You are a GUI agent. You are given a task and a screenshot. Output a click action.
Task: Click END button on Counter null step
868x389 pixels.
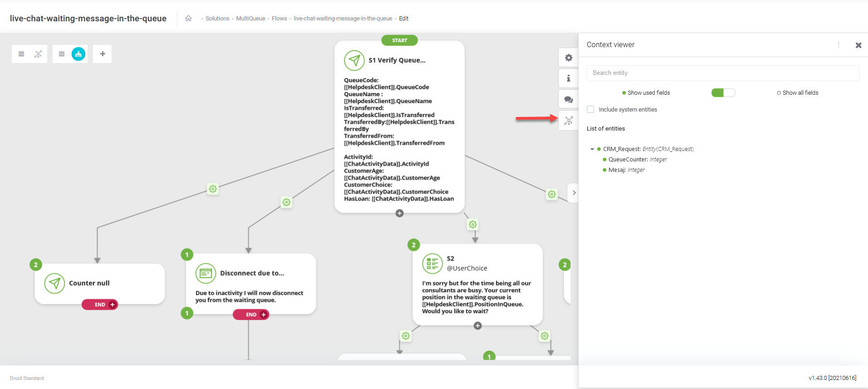[x=100, y=305]
